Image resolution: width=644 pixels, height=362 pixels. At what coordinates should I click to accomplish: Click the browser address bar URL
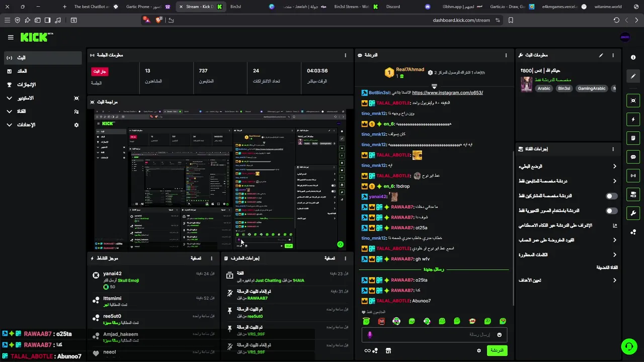click(x=461, y=20)
